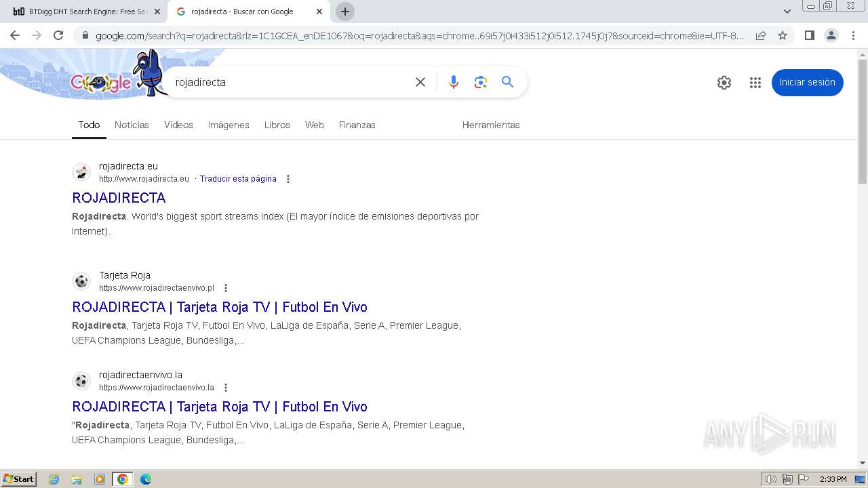Open Chrome three-dot menu

pyautogui.click(x=853, y=35)
